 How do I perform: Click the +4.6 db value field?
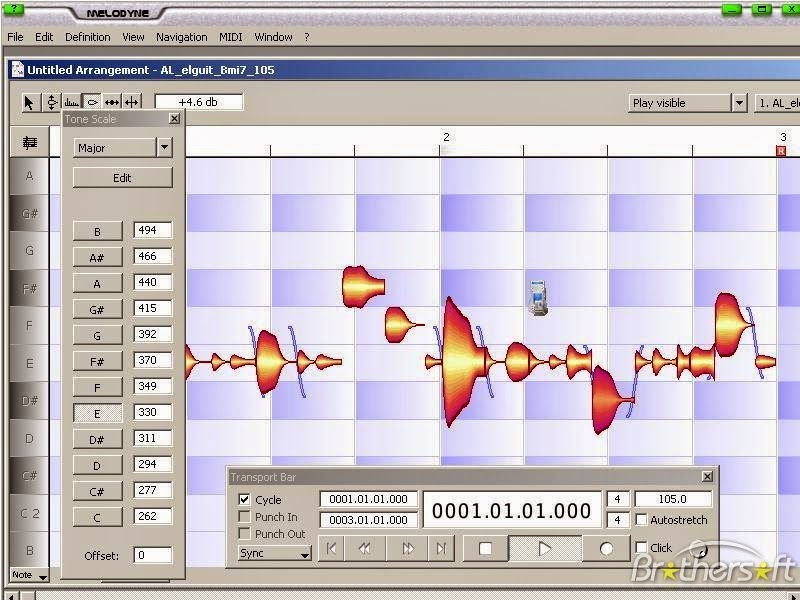click(x=198, y=102)
